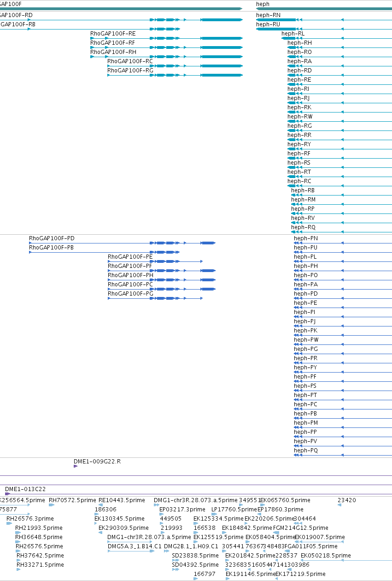Select transcript heph-RB label
This screenshot has width=392, height=581.
(x=303, y=190)
